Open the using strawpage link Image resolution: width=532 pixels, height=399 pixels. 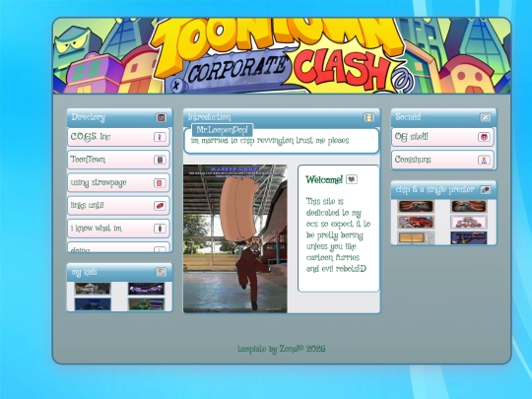(x=119, y=183)
